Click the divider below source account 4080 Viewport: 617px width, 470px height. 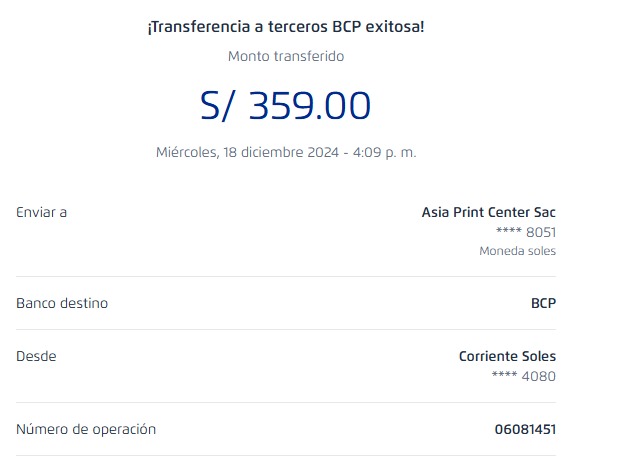[285, 402]
